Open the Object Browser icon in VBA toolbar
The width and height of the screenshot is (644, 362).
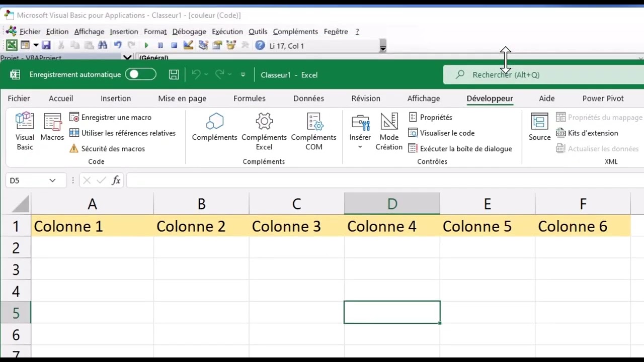[x=231, y=45]
